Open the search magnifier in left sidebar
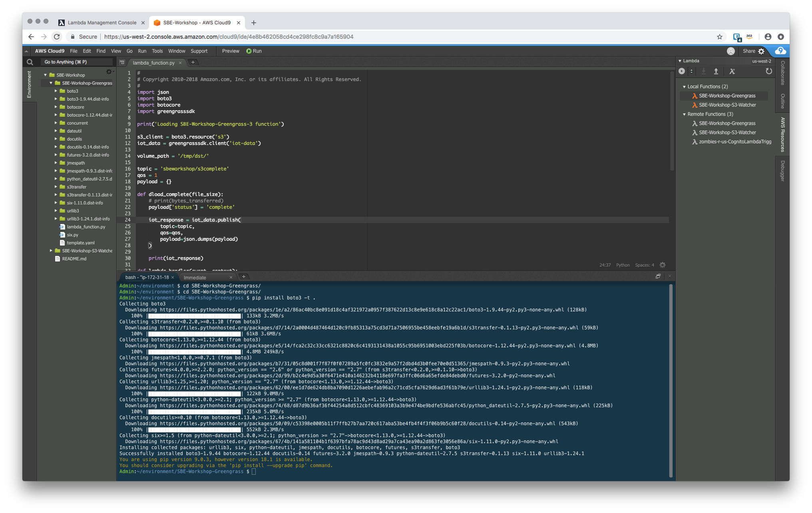The image size is (812, 513). [x=30, y=62]
